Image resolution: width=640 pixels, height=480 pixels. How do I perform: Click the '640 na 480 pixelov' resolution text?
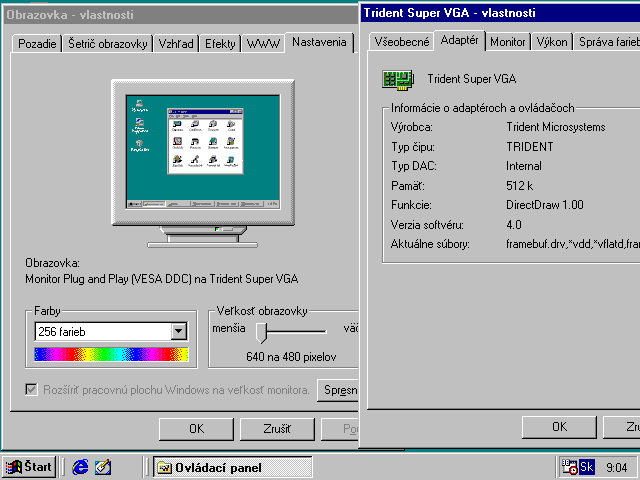tap(291, 357)
